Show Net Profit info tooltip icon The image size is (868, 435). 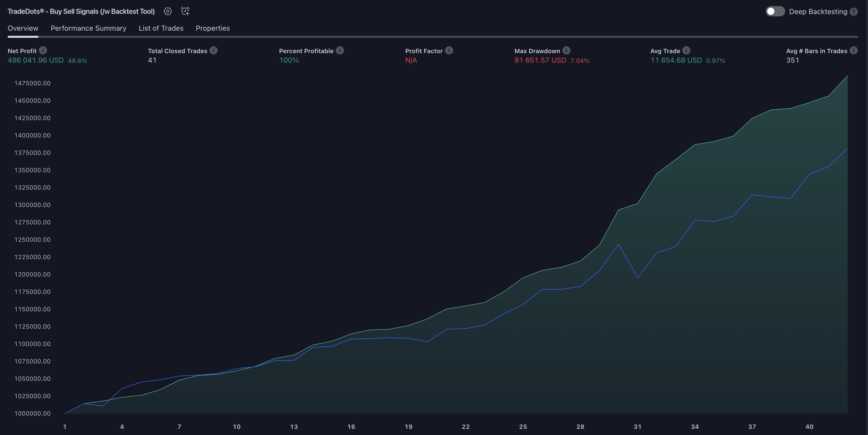coord(43,51)
